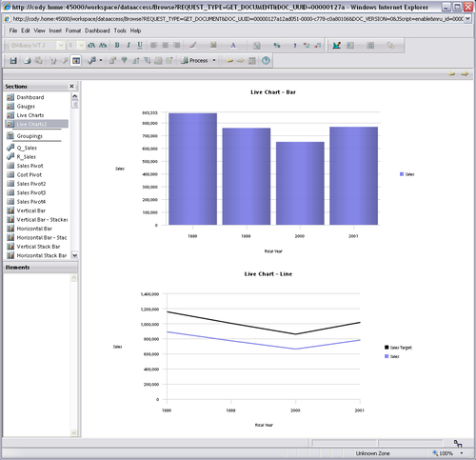Click the line color pencil icon
476x460 pixels.
193,45
